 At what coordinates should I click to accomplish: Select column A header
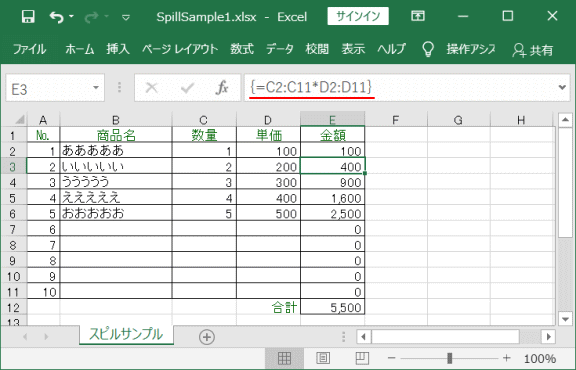click(x=43, y=120)
